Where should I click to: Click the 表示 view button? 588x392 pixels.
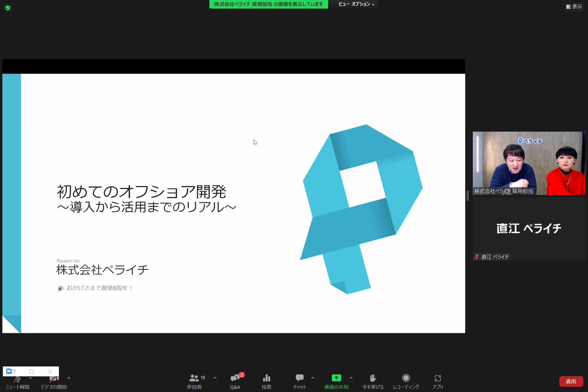tap(574, 7)
